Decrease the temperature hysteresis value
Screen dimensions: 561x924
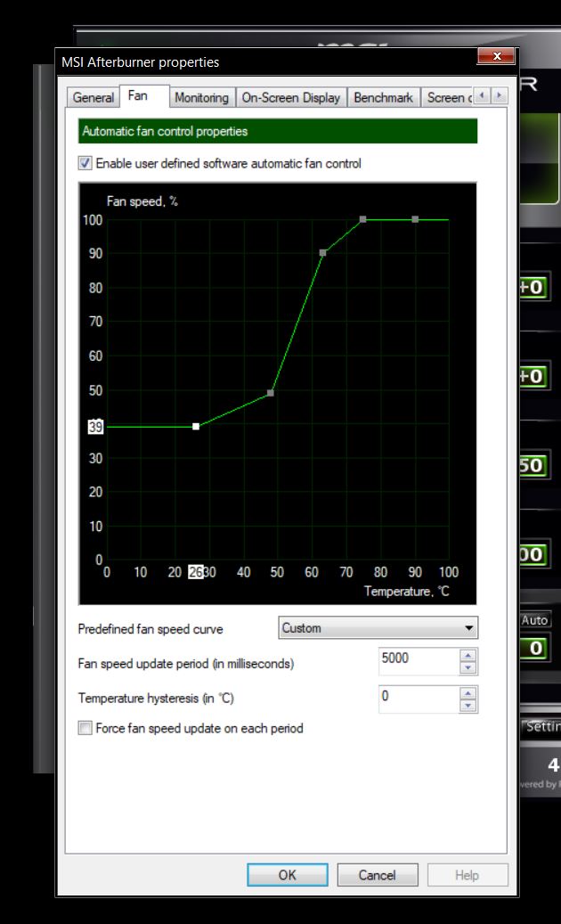468,706
